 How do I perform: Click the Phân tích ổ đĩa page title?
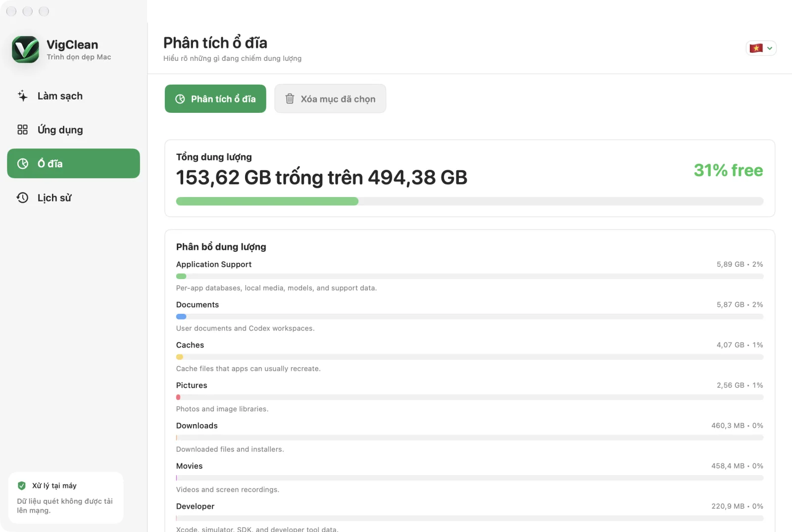tap(215, 43)
